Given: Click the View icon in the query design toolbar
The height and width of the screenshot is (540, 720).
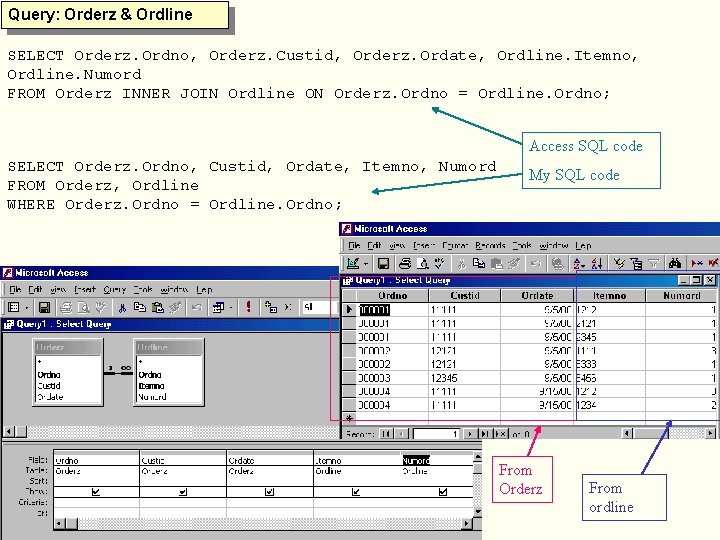Looking at the screenshot, I should [x=14, y=307].
